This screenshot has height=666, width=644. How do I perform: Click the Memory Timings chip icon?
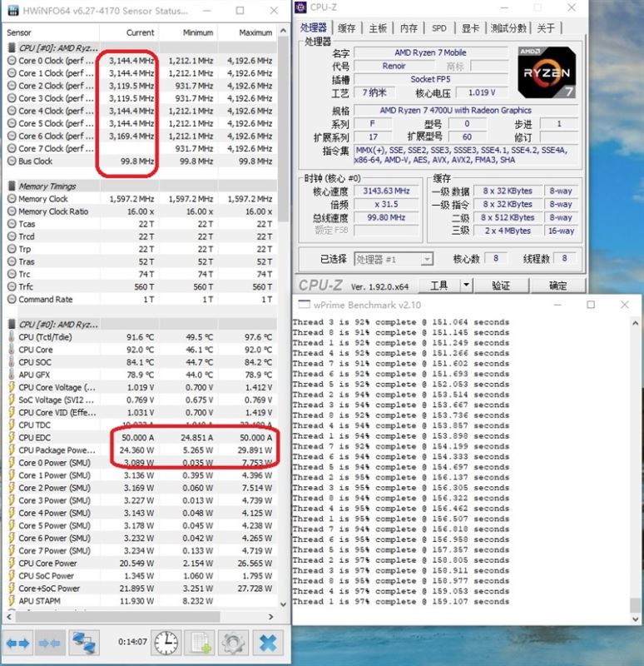(12, 186)
